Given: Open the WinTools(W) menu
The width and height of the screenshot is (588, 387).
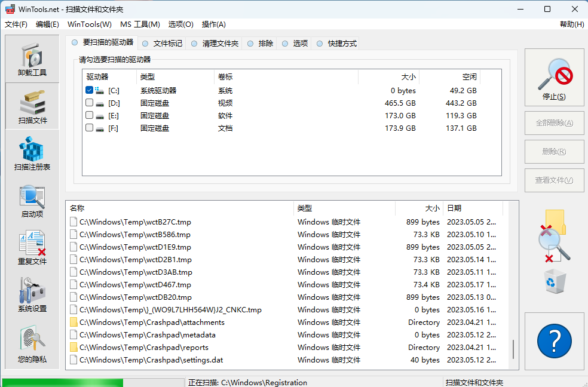Looking at the screenshot, I should 90,24.
